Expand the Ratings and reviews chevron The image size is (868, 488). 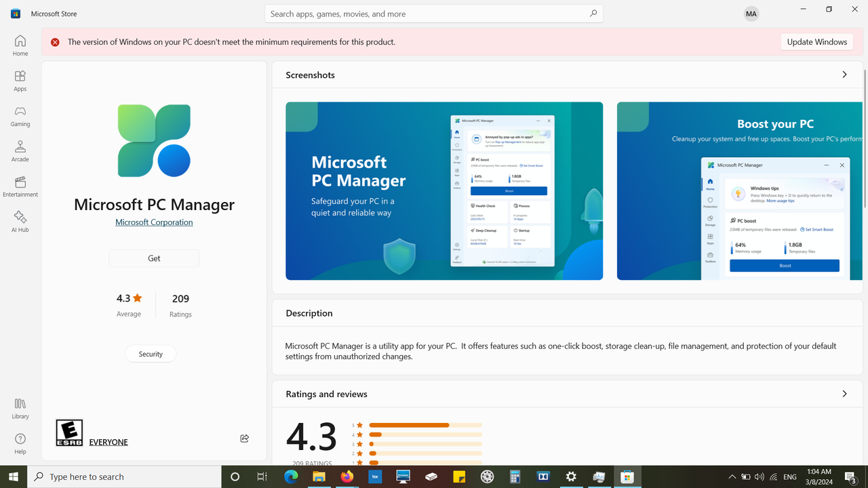pos(844,394)
